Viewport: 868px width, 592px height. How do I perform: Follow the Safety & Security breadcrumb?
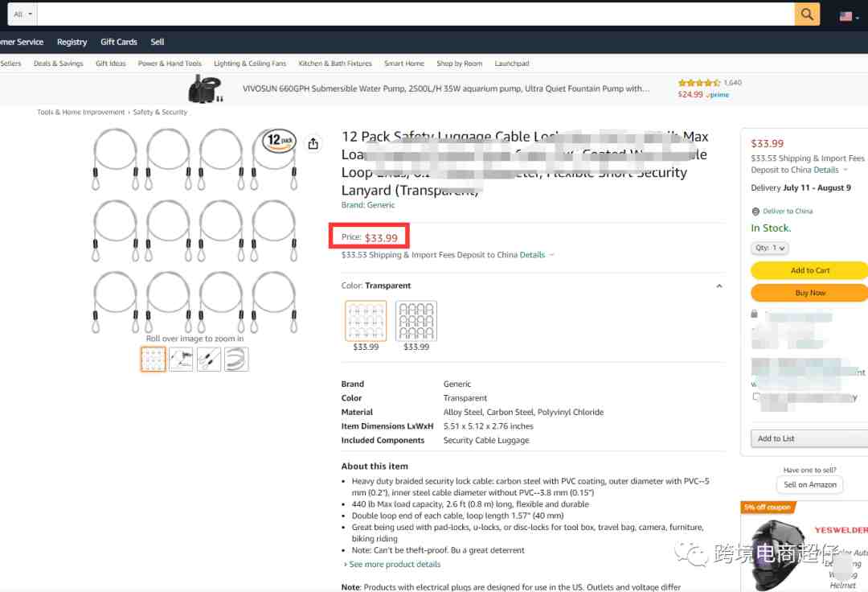160,113
